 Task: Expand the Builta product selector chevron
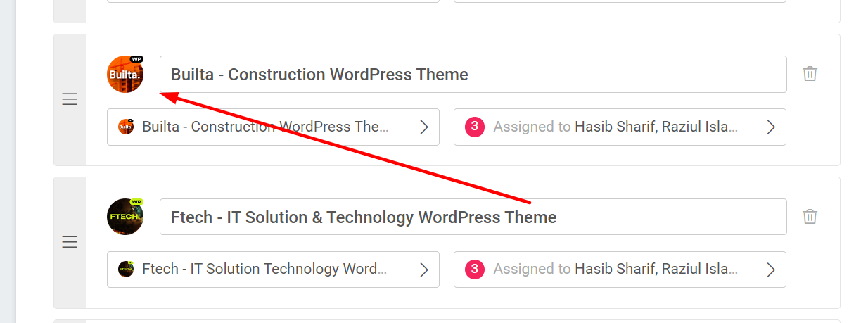pos(424,127)
